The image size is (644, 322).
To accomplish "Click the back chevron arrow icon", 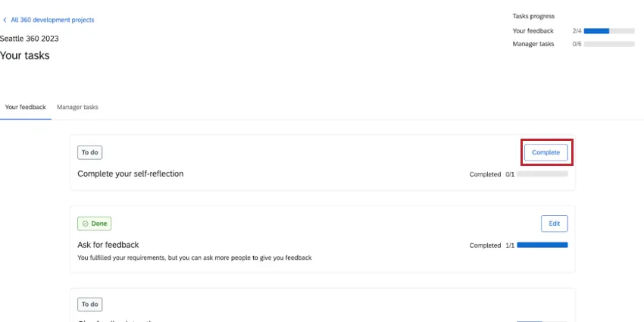I will point(5,20).
